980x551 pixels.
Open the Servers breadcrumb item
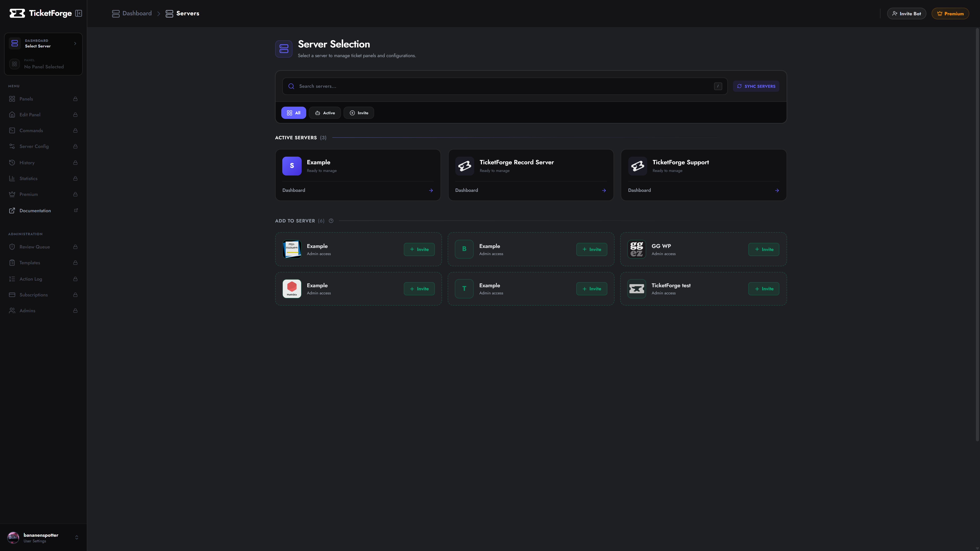(x=182, y=14)
